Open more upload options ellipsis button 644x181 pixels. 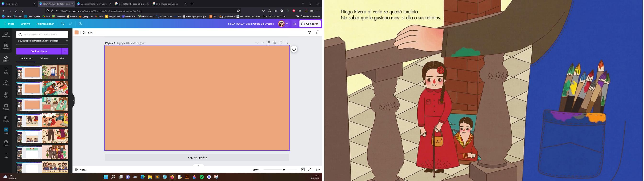tap(65, 51)
